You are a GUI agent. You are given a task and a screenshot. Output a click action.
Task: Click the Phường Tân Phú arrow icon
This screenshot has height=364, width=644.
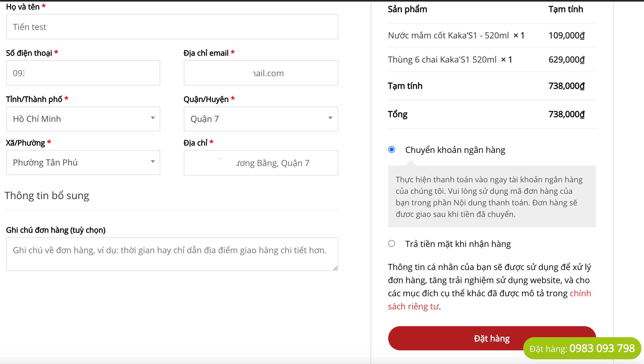[153, 162]
